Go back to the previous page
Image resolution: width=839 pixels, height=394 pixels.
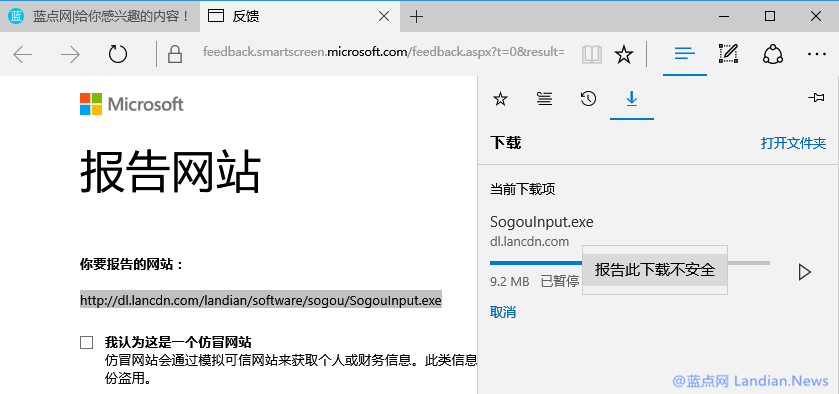(x=23, y=54)
